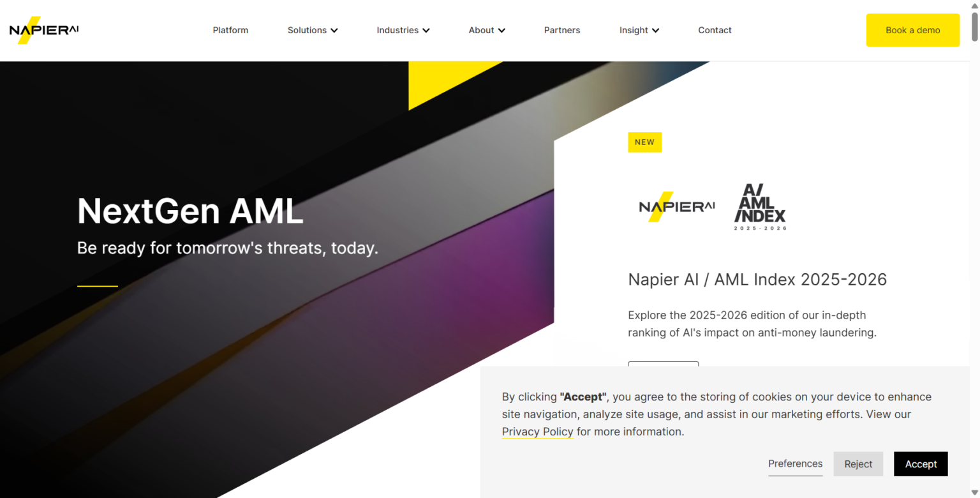This screenshot has width=980, height=498.
Task: Click the page vertical scrollbar thumb
Action: click(974, 26)
